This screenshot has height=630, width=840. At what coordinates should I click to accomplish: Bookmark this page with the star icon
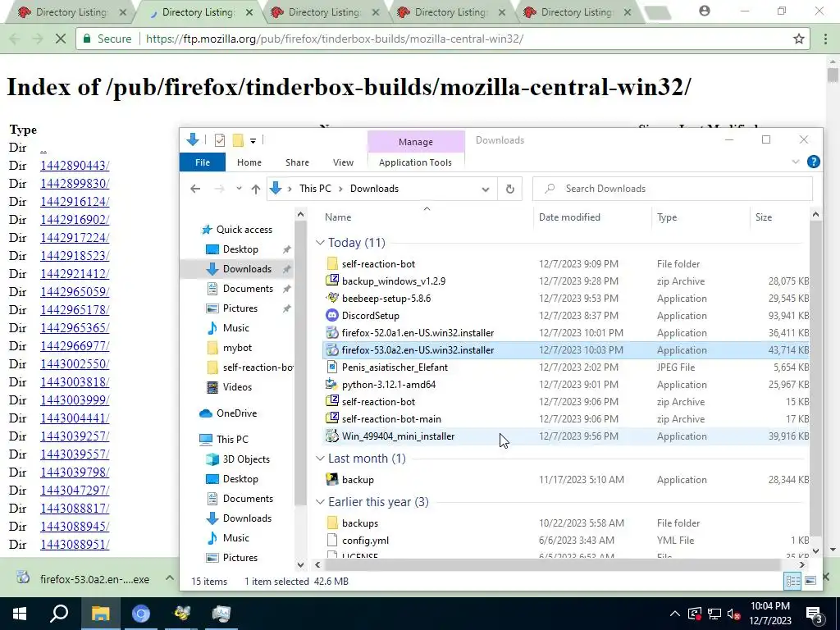click(x=799, y=39)
